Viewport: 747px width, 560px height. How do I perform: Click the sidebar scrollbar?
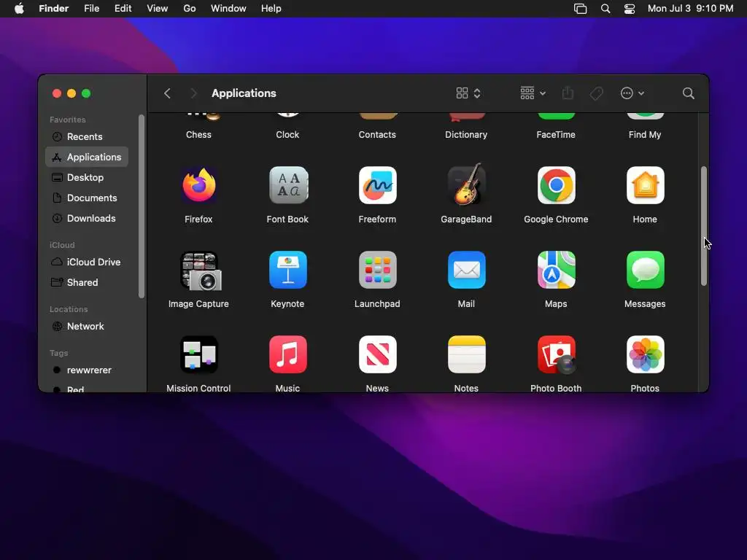[x=141, y=206]
